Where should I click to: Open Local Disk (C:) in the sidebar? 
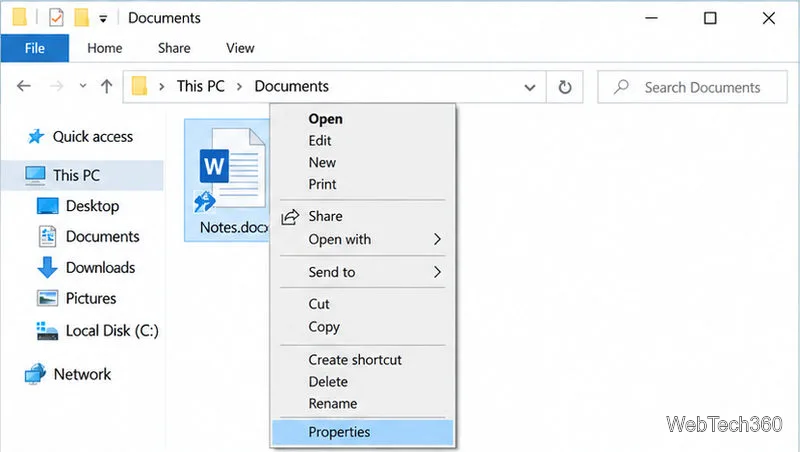click(112, 331)
